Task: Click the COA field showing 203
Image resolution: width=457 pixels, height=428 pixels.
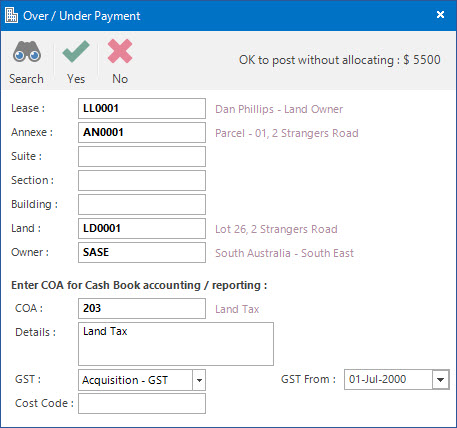Action: pos(142,308)
